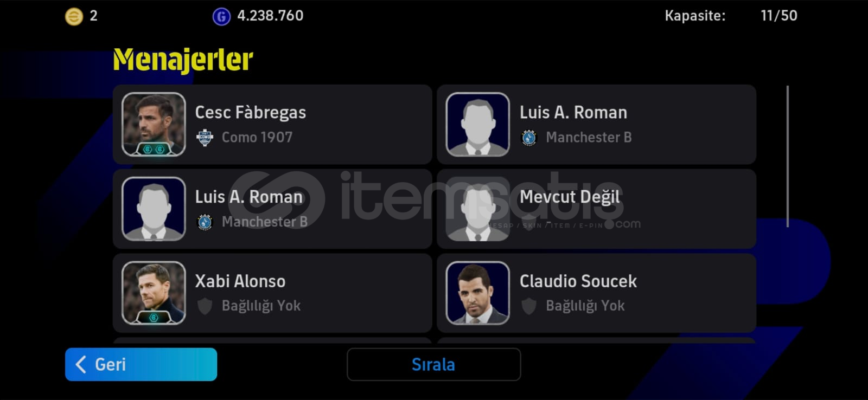Image resolution: width=868 pixels, height=400 pixels.
Task: Open the Cesc Fàbregas manager card
Action: [x=272, y=124]
